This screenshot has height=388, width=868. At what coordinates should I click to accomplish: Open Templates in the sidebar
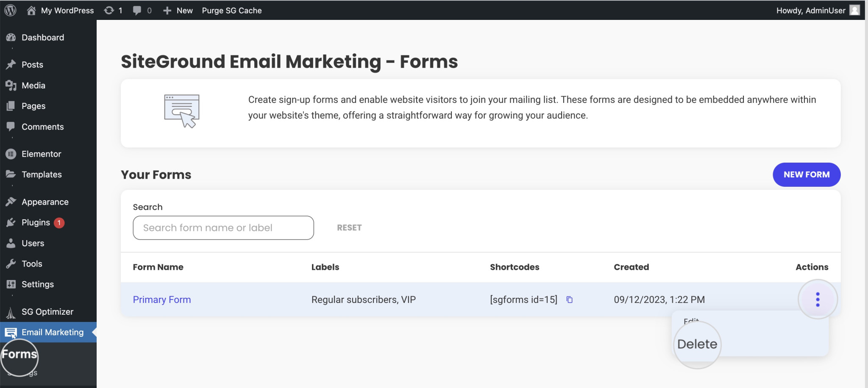click(x=42, y=175)
